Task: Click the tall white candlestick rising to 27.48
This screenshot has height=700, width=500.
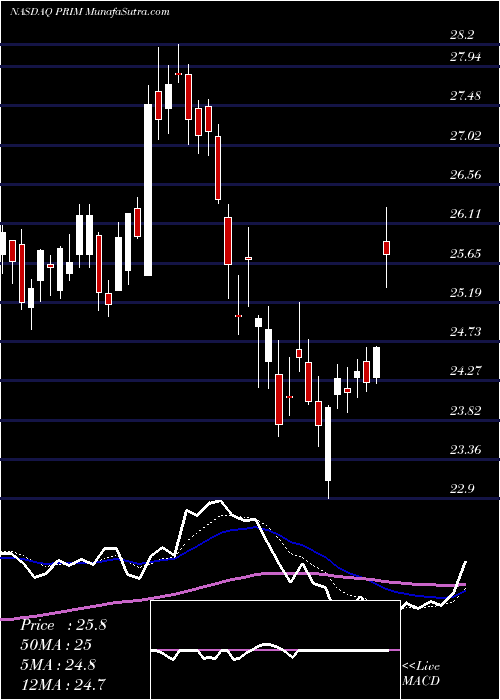Action: point(148,190)
